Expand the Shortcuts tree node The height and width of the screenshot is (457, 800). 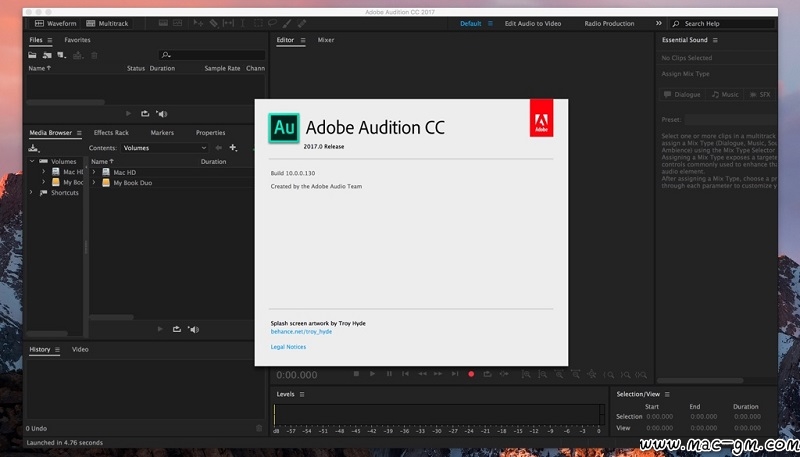click(32, 192)
